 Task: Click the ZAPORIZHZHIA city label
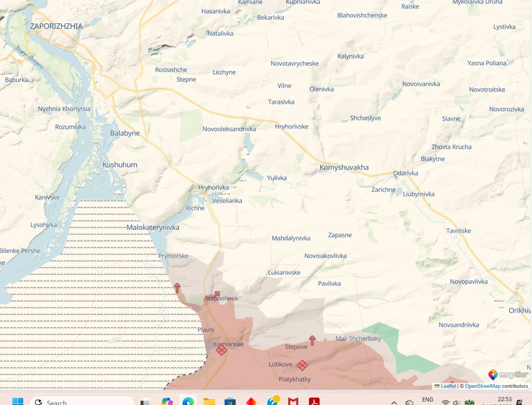click(57, 26)
